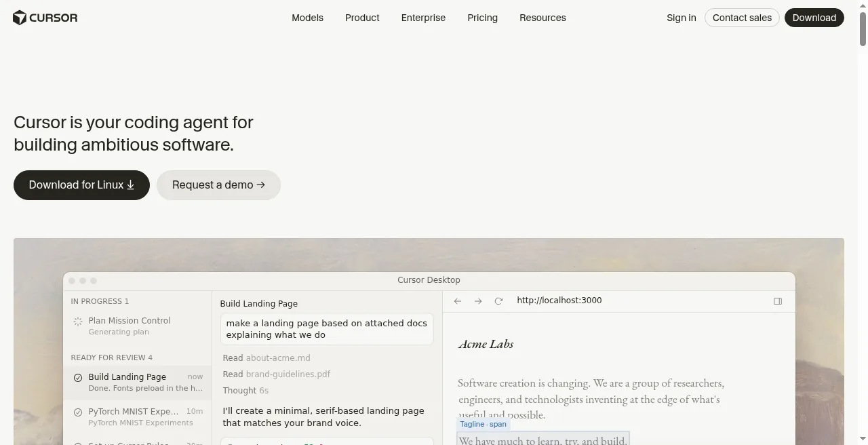Viewport: 868px width, 445px height.
Task: Open the Enterprise menu
Action: click(x=423, y=18)
